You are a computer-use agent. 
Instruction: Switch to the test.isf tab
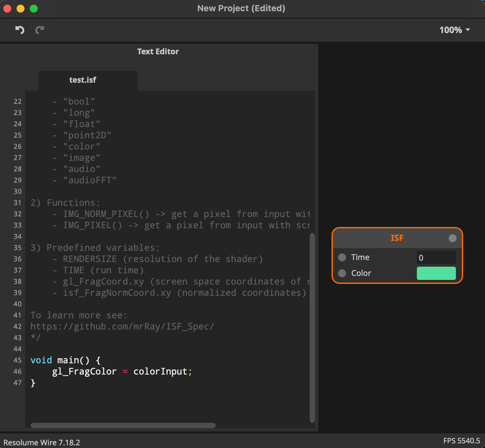coord(83,80)
